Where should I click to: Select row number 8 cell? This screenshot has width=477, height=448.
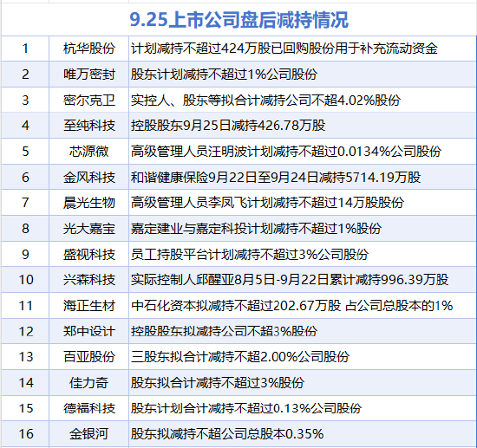pos(25,229)
